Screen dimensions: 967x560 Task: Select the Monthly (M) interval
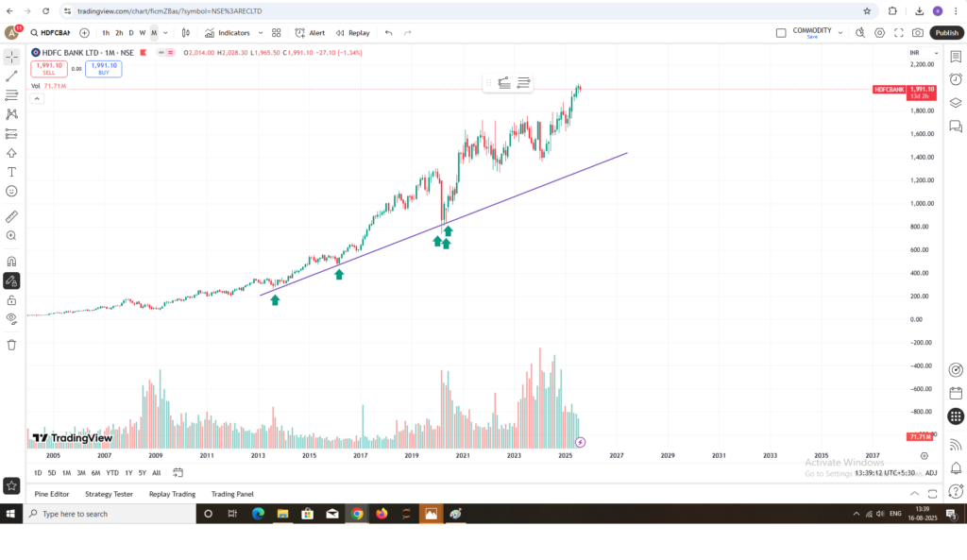pos(154,33)
